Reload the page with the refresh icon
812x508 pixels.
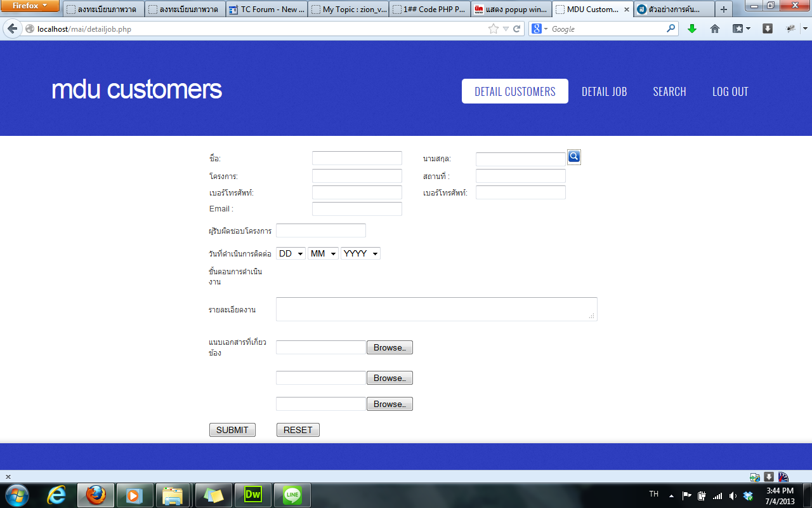[x=517, y=29]
